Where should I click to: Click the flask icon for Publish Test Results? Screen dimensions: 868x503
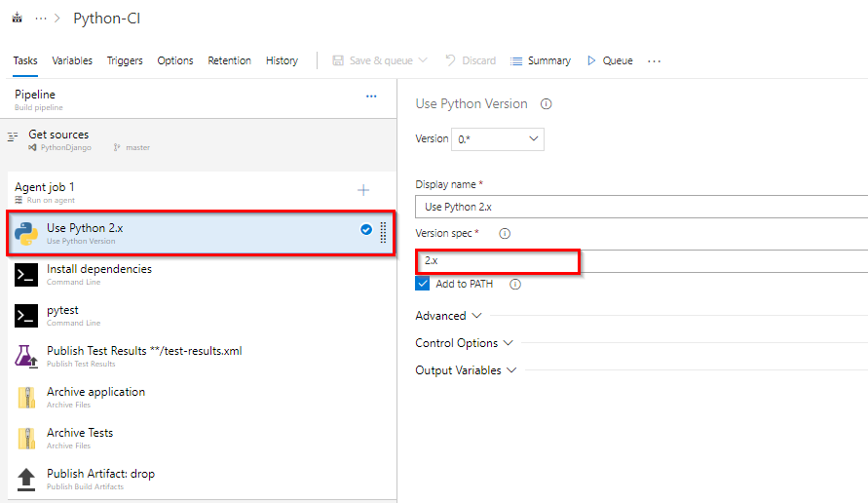(x=26, y=357)
